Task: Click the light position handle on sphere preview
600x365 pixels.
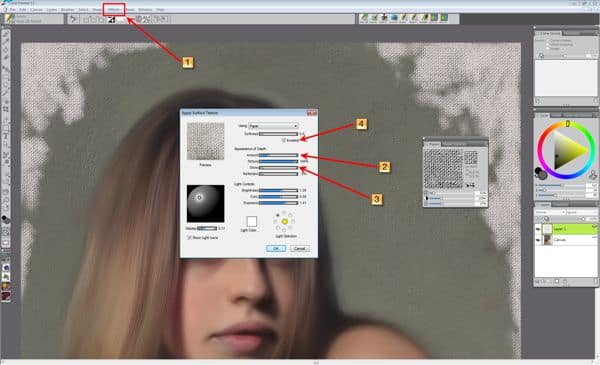Action: click(x=199, y=198)
